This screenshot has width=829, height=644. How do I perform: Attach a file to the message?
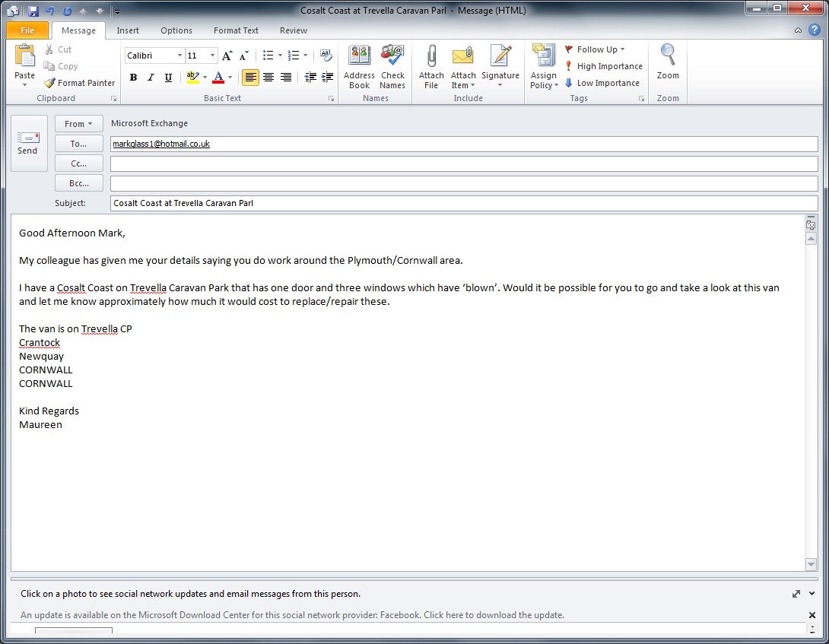(x=431, y=67)
